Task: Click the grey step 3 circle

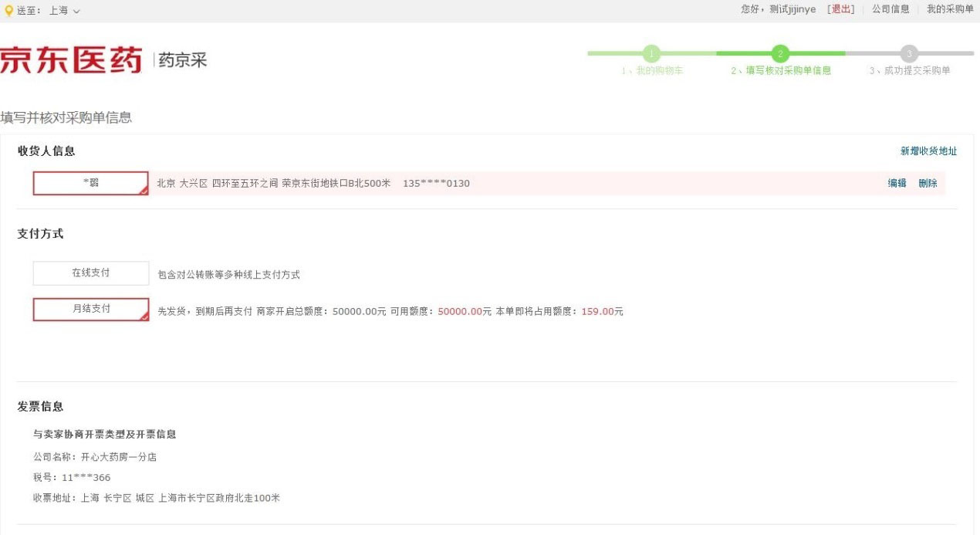Action: (x=909, y=53)
